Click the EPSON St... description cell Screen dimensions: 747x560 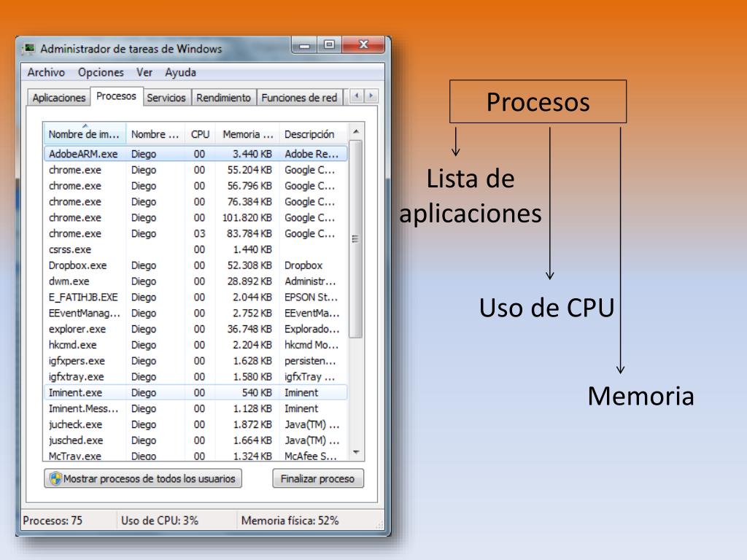pyautogui.click(x=311, y=297)
